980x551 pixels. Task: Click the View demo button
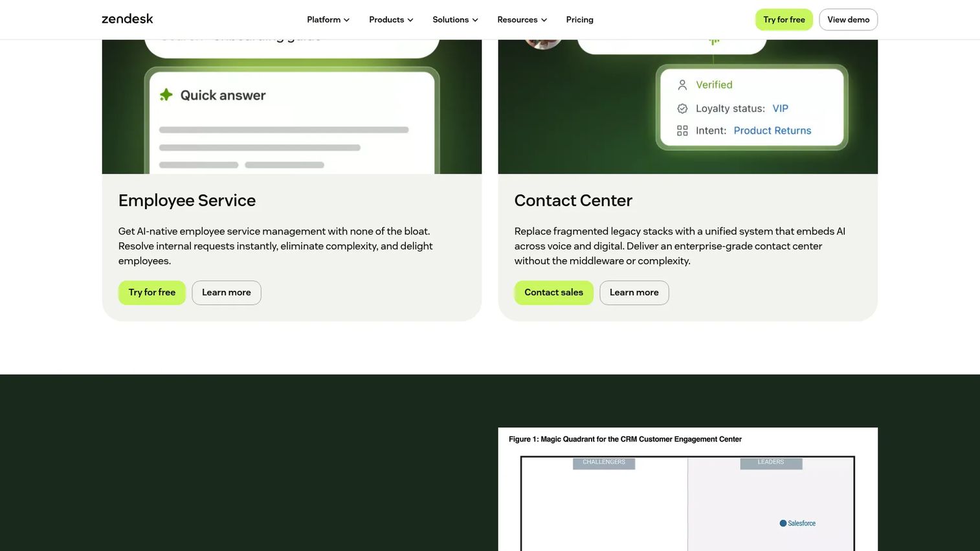click(x=848, y=19)
